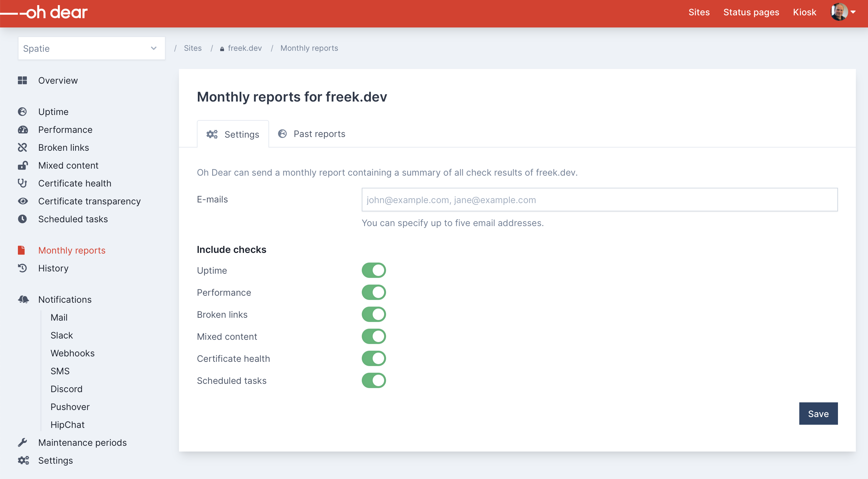Click the Mixed content unlock icon
Image resolution: width=868 pixels, height=479 pixels.
(23, 165)
